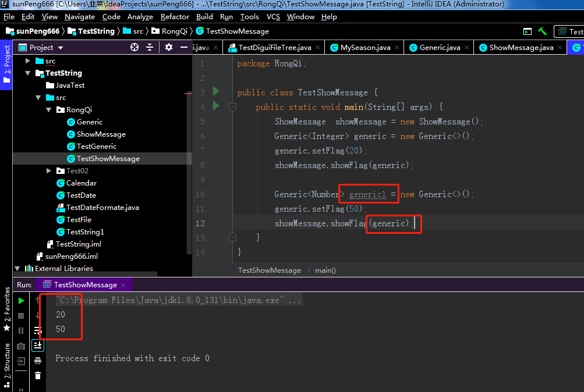Click the locate current file target icon

(x=135, y=47)
